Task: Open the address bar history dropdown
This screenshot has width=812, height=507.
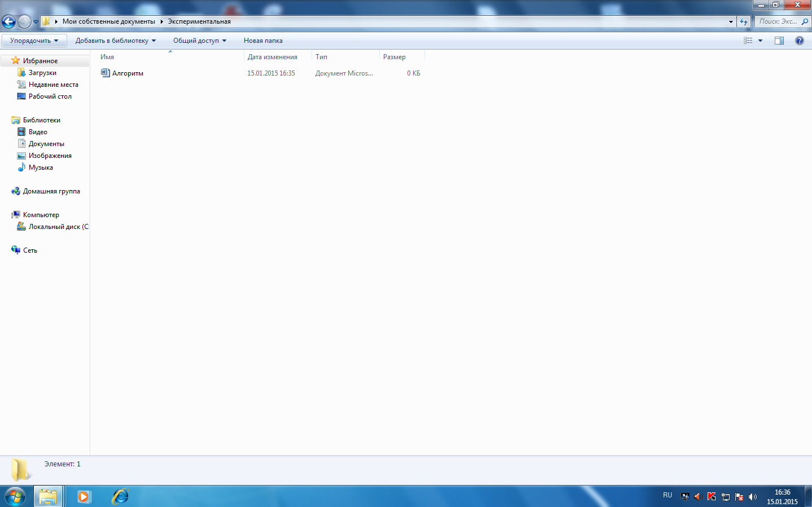Action: 731,22
